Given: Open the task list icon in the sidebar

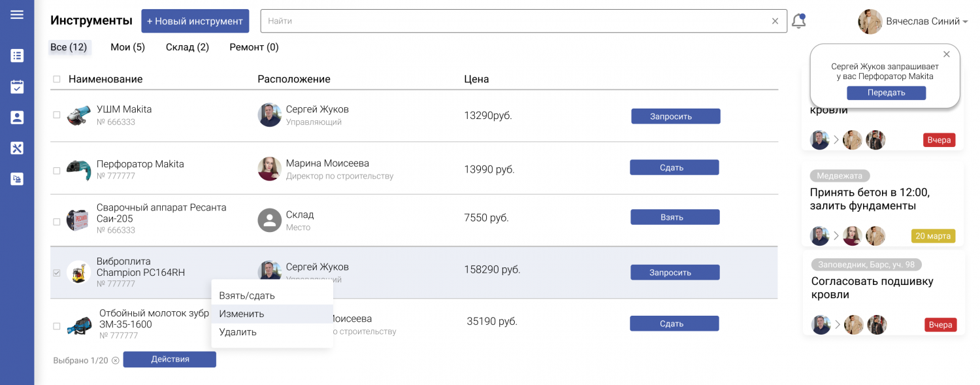Looking at the screenshot, I should [x=17, y=56].
